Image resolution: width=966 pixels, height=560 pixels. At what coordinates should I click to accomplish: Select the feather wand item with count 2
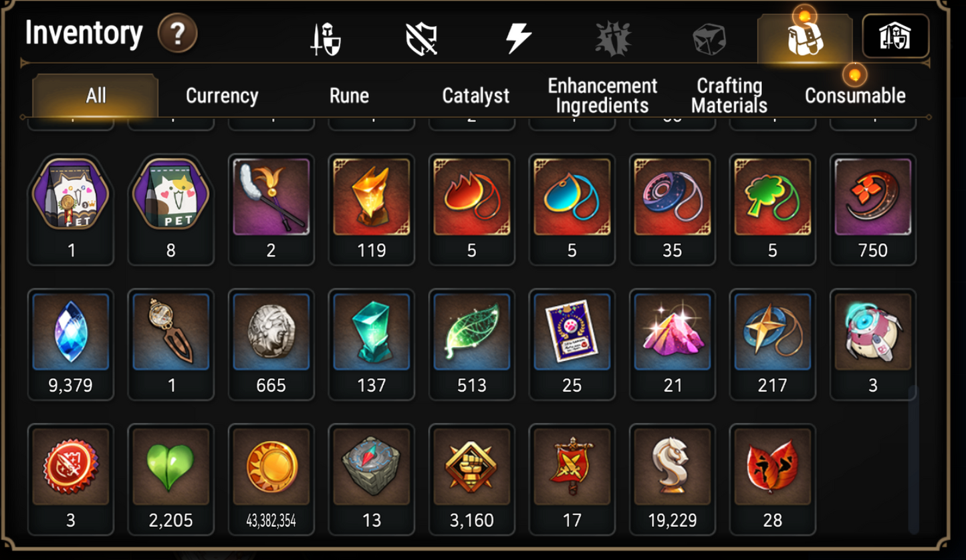tap(271, 210)
